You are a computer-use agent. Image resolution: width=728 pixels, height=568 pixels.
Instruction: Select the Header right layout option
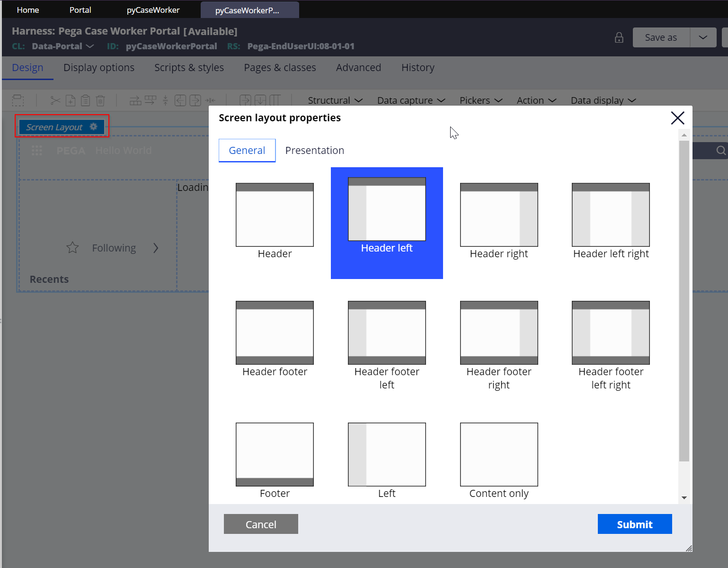498,215
